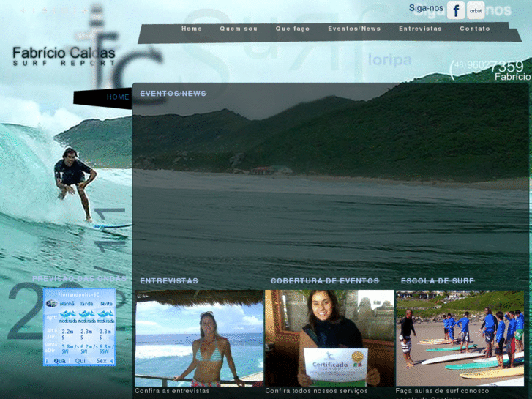Image resolution: width=532 pixels, height=399 pixels.
Task: Click the 2.2m morning wave height
Action: pyautogui.click(x=67, y=332)
